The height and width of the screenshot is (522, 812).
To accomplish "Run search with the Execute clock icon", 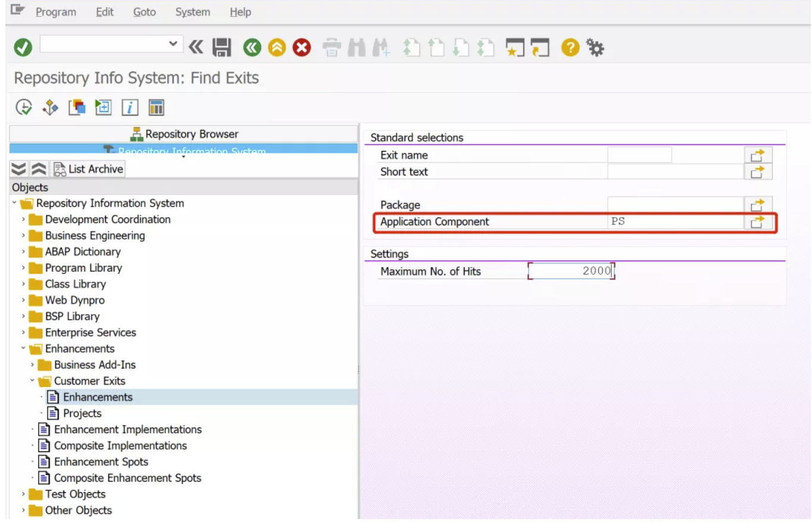I will [x=23, y=108].
